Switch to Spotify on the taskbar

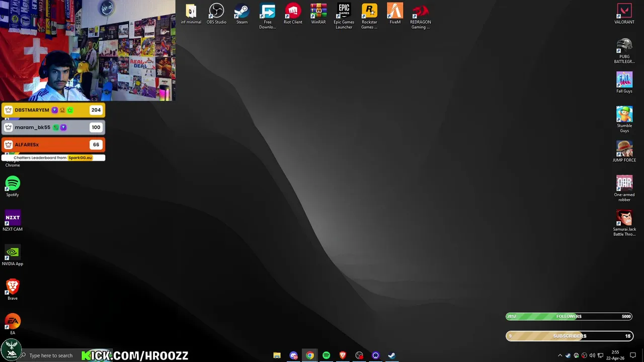coord(326,355)
